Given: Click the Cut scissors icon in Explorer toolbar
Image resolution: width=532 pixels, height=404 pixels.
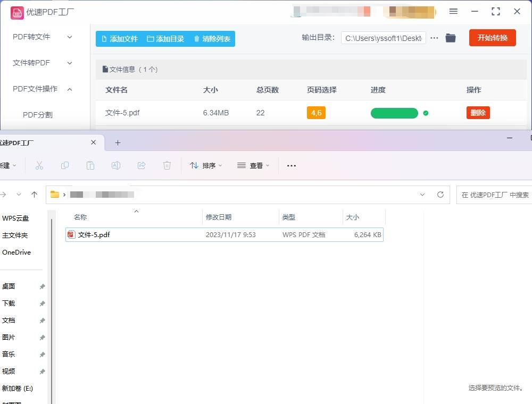Looking at the screenshot, I should click(x=39, y=165).
